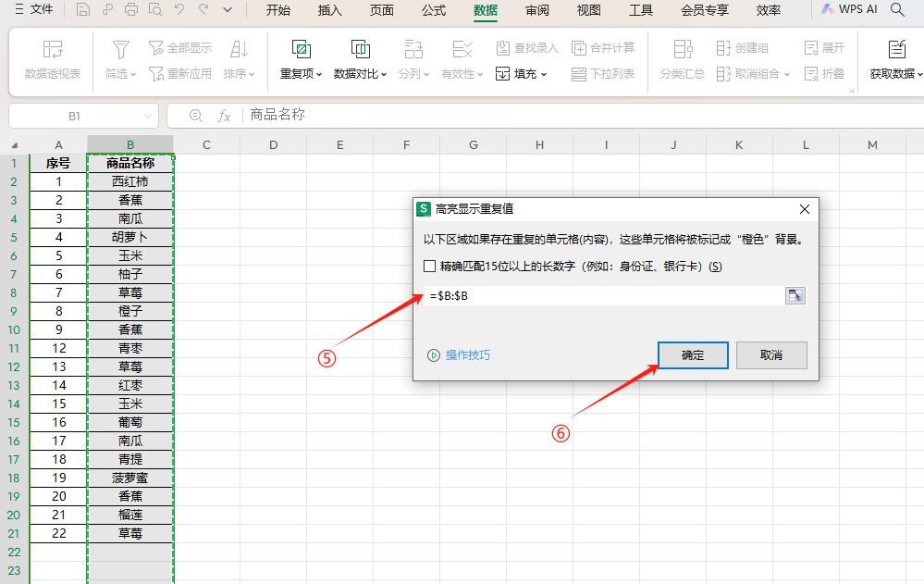Click the range selector icon in dialog
The height and width of the screenshot is (584, 924).
[x=795, y=295]
